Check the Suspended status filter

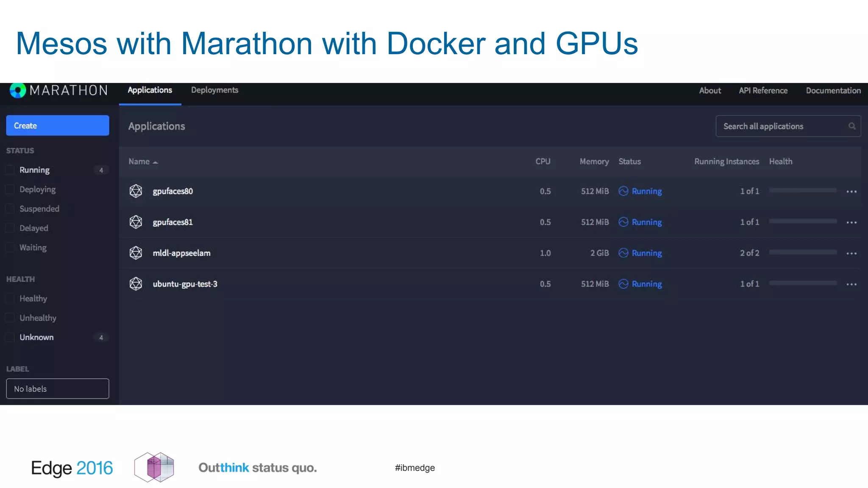pyautogui.click(x=10, y=209)
